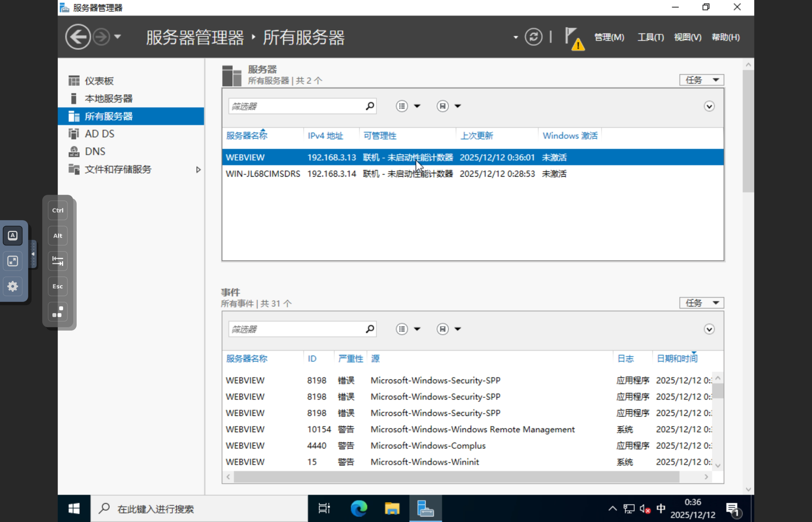Open save query icon in events toolbar
The height and width of the screenshot is (522, 812).
click(443, 329)
